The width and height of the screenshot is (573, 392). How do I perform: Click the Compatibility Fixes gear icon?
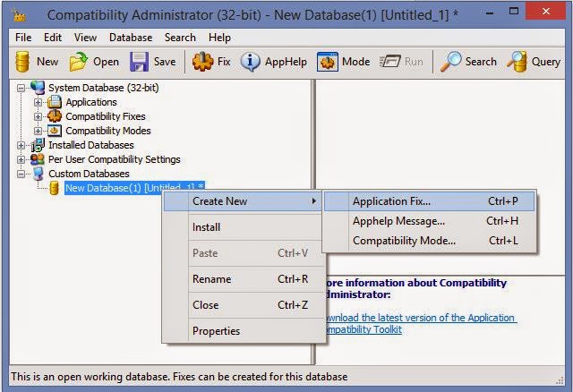point(55,116)
